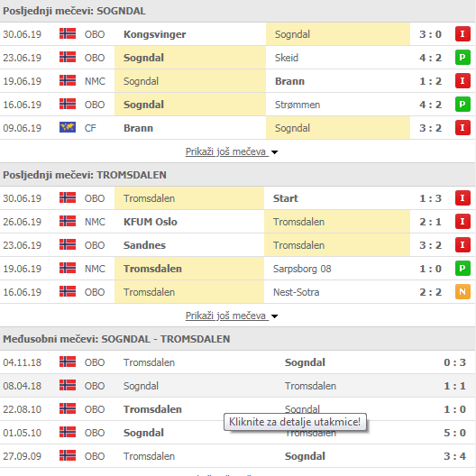Screen dimensions: 476x476
Task: Click the orange draw icon for Tromsdalen-Nest-Sotra match
Action: 462,292
